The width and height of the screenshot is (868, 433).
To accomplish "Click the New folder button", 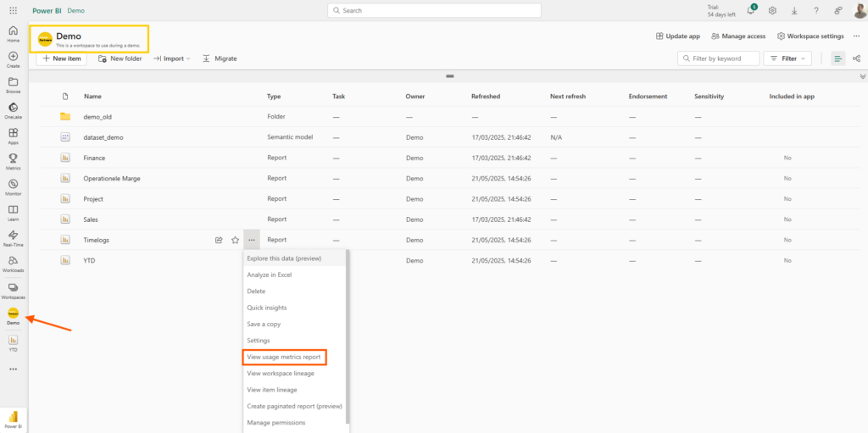I will 120,58.
